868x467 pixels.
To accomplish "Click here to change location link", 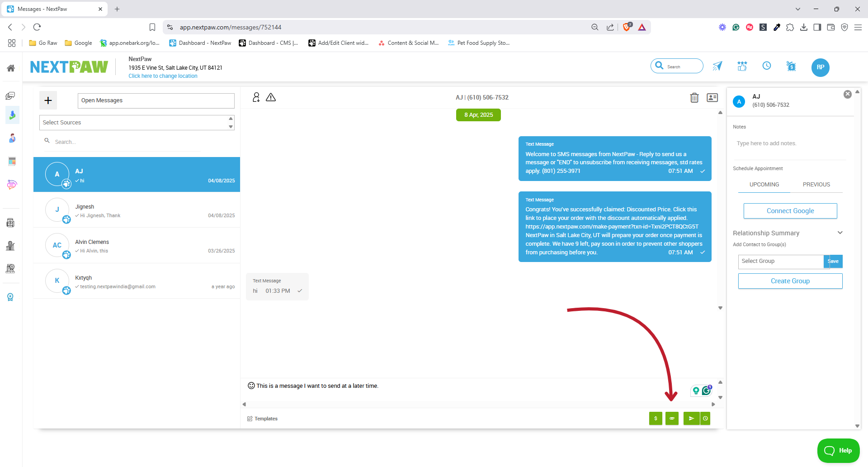I will [163, 76].
